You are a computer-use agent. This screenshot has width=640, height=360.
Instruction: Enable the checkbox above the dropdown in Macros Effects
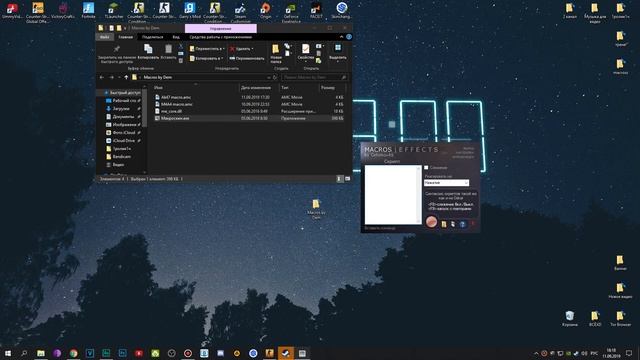coord(426,167)
